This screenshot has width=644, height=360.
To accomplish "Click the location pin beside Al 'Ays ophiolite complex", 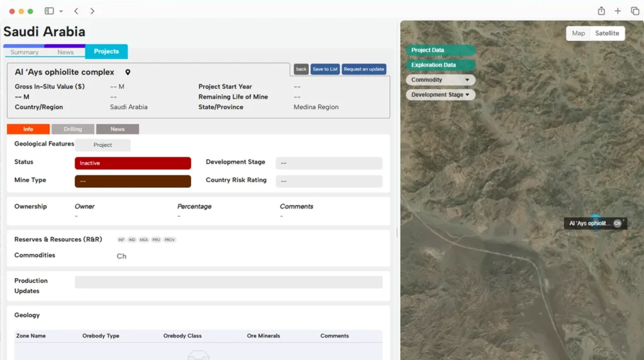I will tap(128, 72).
